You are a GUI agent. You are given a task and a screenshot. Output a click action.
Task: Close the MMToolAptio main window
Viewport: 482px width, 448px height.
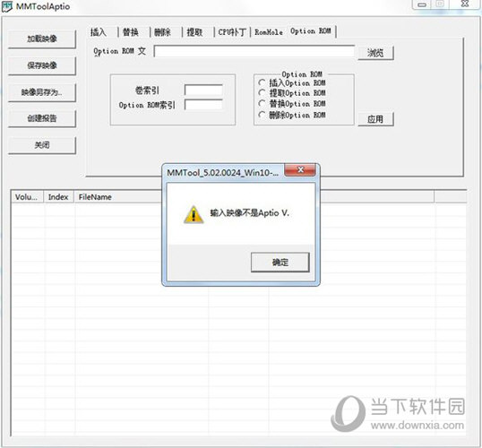(x=465, y=4)
